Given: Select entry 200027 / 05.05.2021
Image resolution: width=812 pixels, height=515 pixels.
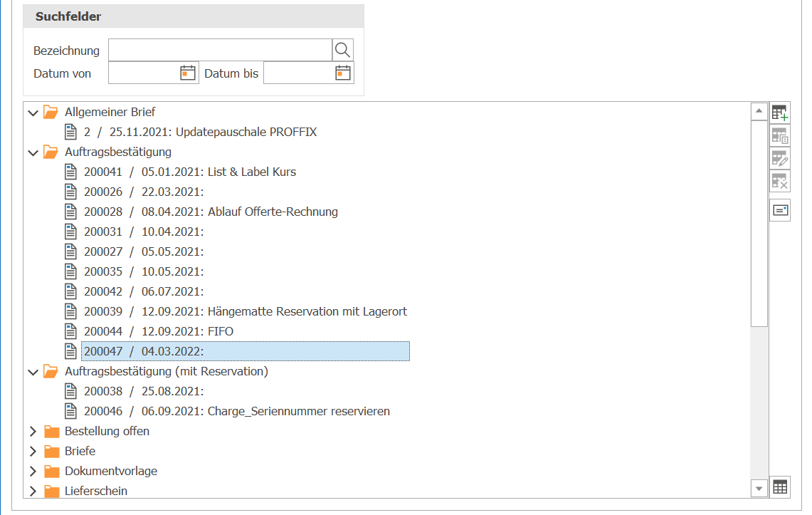Looking at the screenshot, I should click(144, 251).
